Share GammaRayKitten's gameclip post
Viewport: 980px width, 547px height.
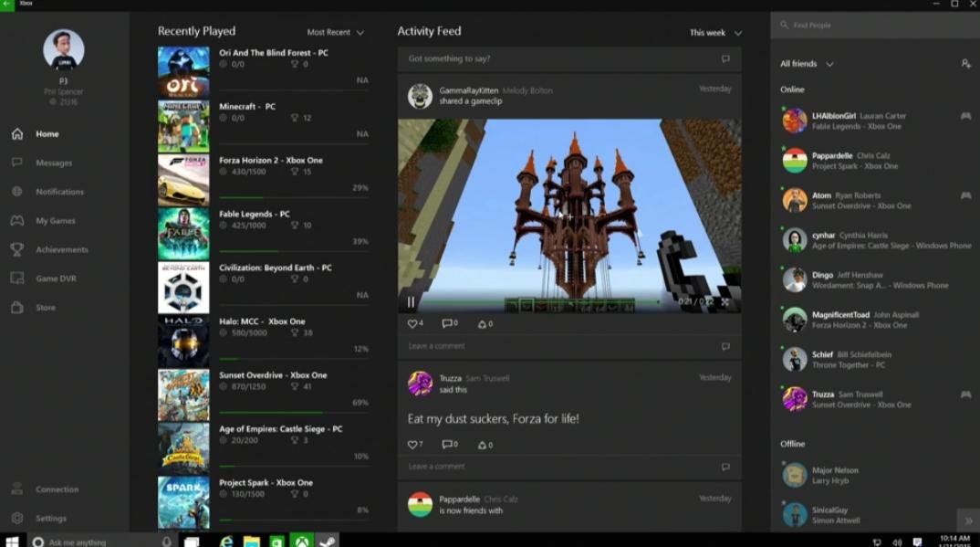click(485, 324)
